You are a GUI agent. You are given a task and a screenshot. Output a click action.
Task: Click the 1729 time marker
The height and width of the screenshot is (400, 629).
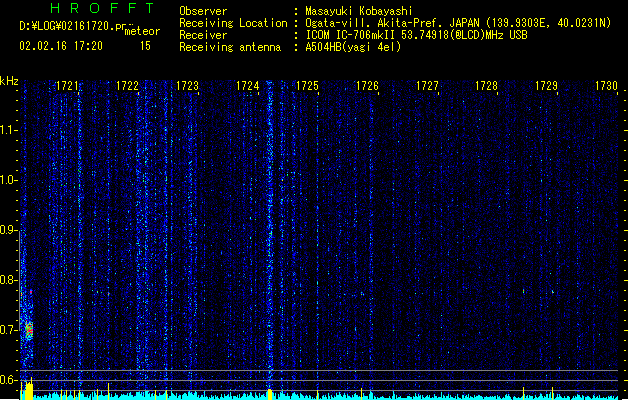click(546, 86)
